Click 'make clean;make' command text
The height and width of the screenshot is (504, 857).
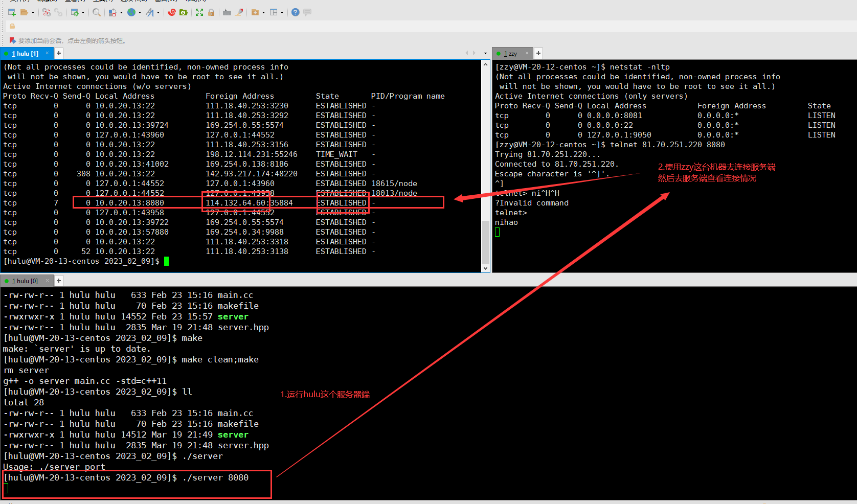(x=220, y=359)
